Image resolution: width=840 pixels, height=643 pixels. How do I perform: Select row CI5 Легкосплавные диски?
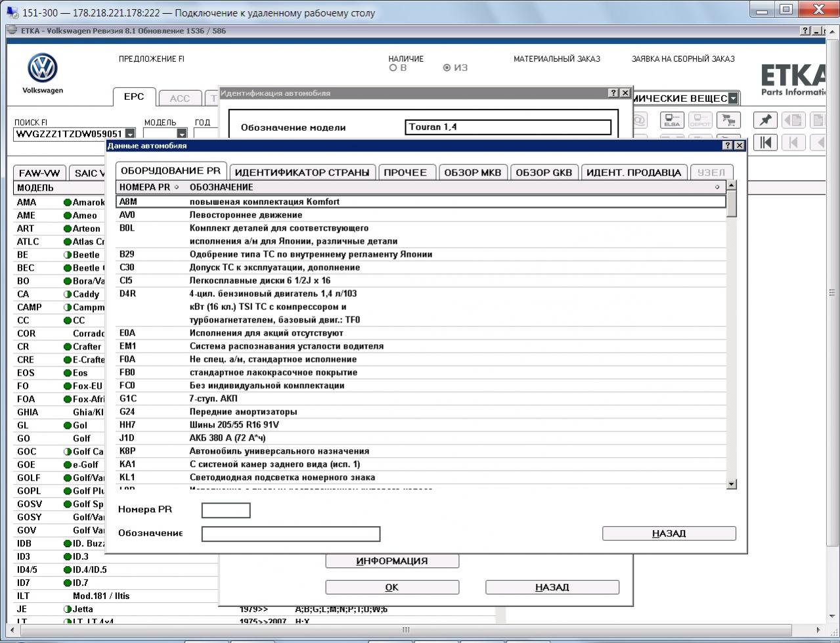click(x=421, y=280)
